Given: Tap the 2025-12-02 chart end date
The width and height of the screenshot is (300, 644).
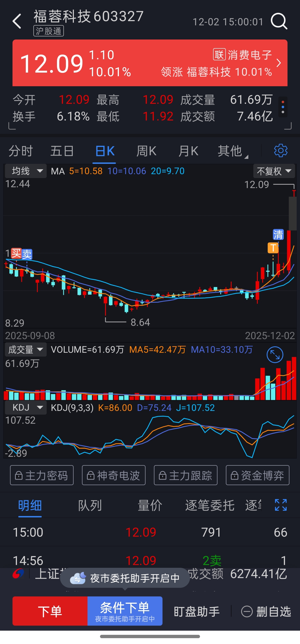Looking at the screenshot, I should click(x=270, y=336).
